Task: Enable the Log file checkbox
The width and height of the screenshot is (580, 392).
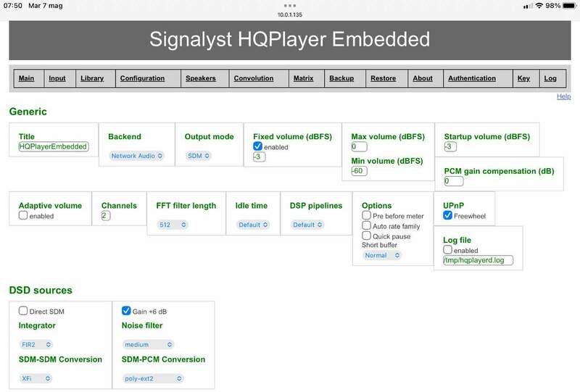Action: point(447,250)
